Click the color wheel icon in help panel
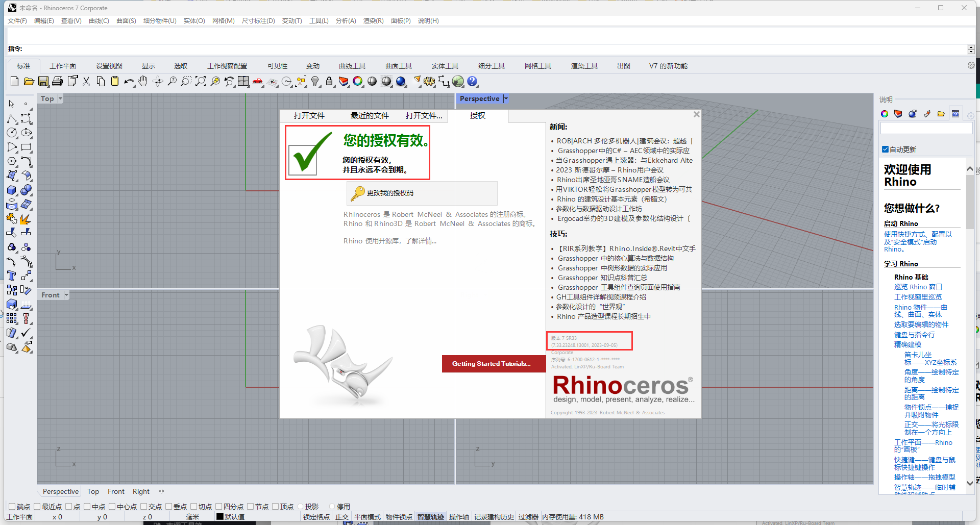Screen dimensions: 980x525 (885, 114)
